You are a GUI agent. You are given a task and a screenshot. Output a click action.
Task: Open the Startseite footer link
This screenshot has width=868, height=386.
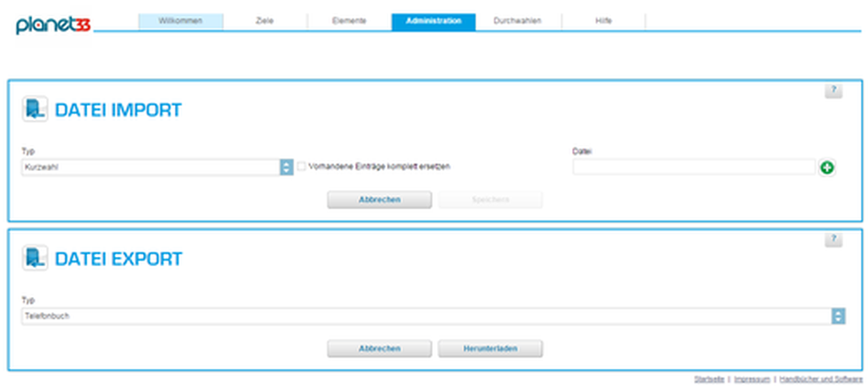tap(709, 380)
